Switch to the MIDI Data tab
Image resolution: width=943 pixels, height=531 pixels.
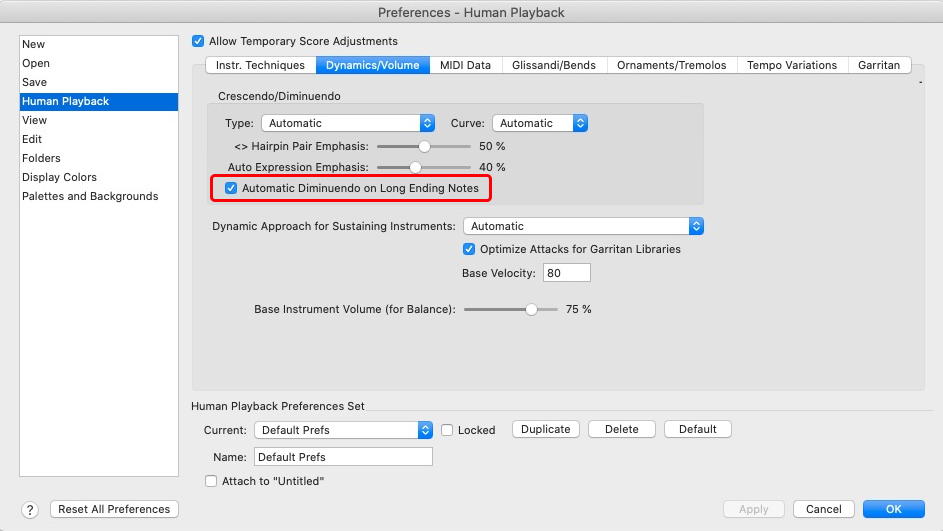[465, 65]
